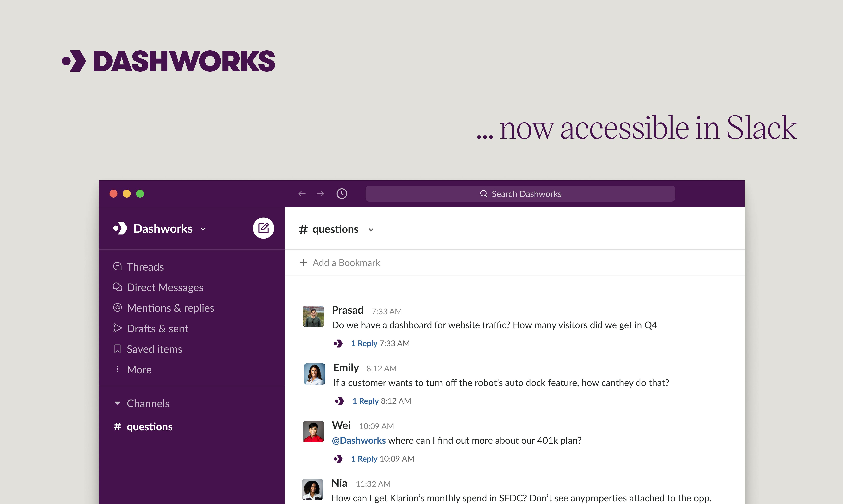Click Wei's profile photo
The width and height of the screenshot is (843, 504).
(313, 432)
